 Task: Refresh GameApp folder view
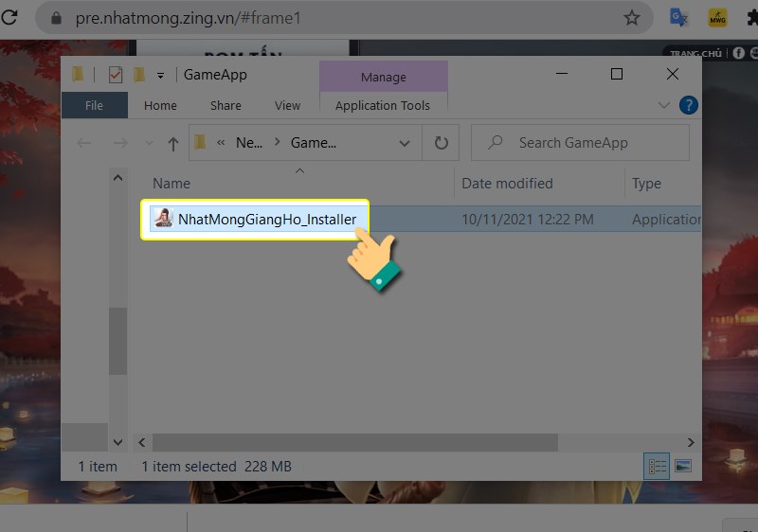pos(441,142)
